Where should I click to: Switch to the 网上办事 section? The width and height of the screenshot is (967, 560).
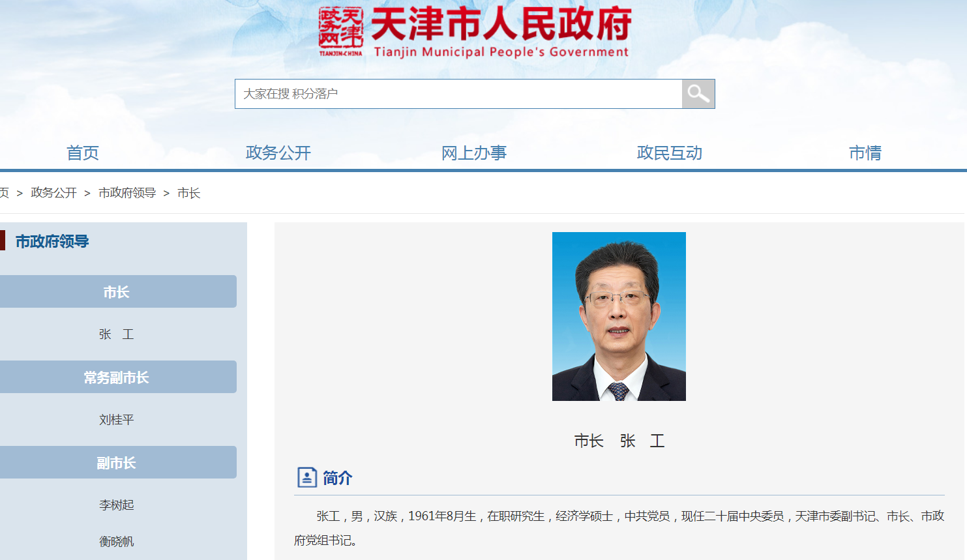click(x=473, y=153)
